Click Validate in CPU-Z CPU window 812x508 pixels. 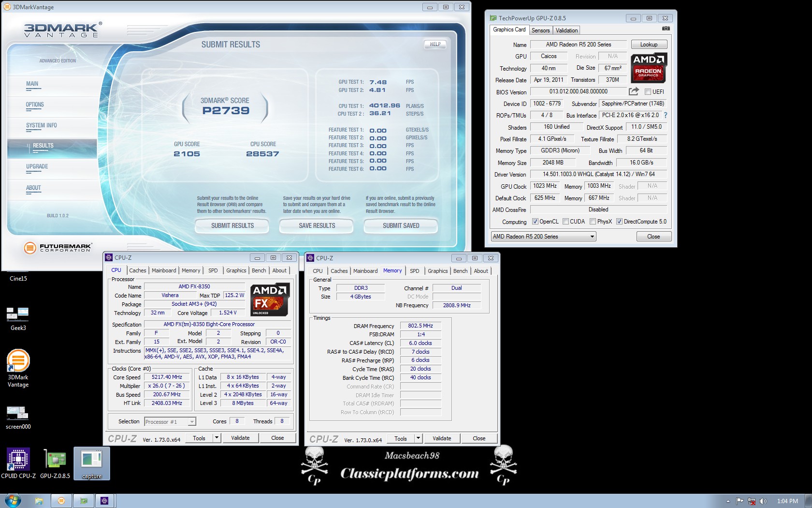point(240,438)
